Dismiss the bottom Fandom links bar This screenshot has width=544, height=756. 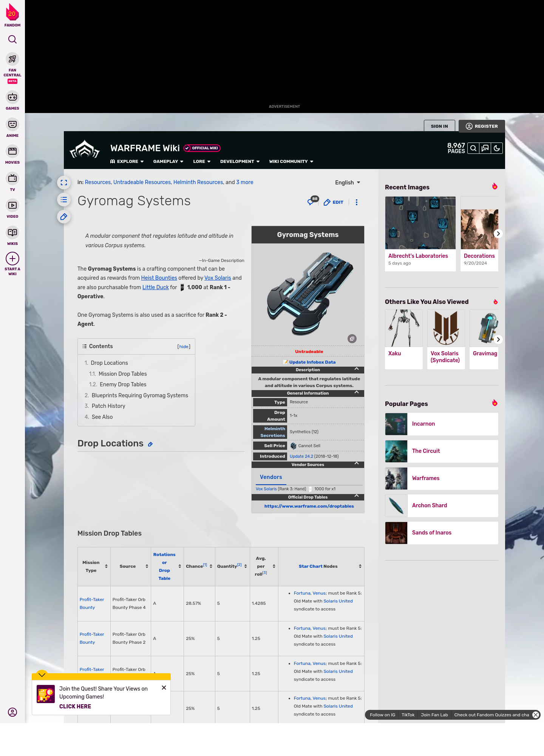tap(536, 715)
